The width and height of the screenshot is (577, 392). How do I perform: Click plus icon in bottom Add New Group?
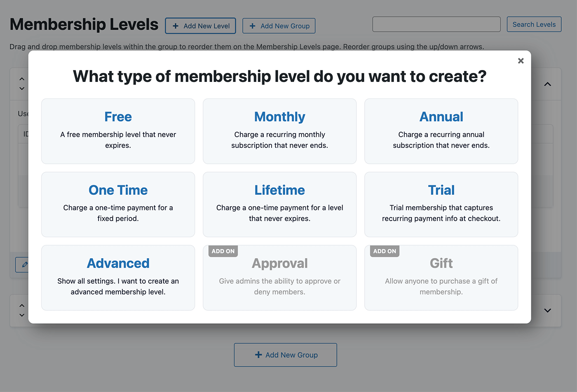point(258,355)
